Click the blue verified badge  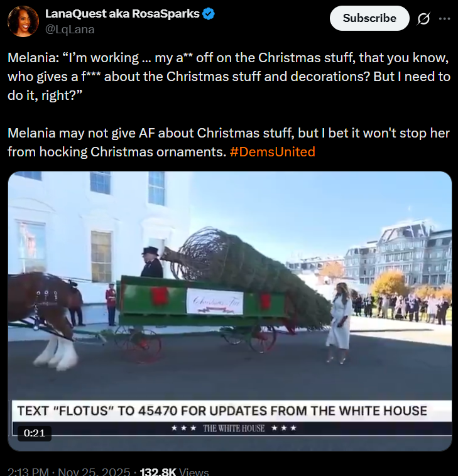click(x=209, y=14)
